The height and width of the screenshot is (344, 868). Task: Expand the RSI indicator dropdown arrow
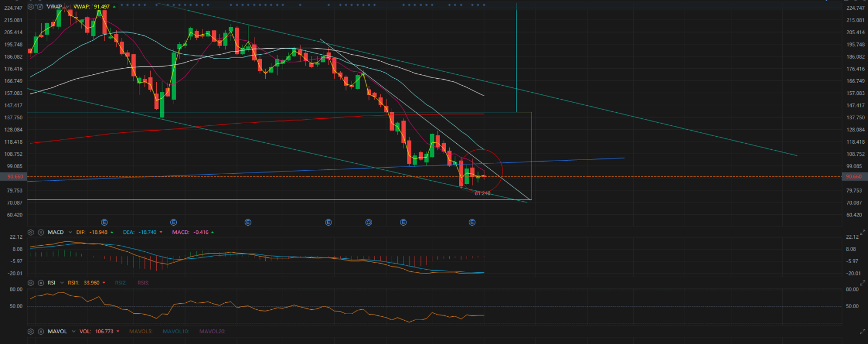[61, 283]
